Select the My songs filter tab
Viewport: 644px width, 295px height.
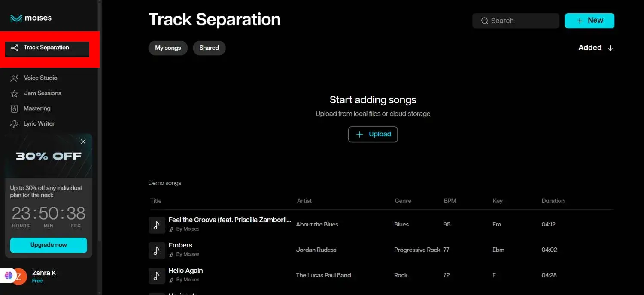coord(168,48)
